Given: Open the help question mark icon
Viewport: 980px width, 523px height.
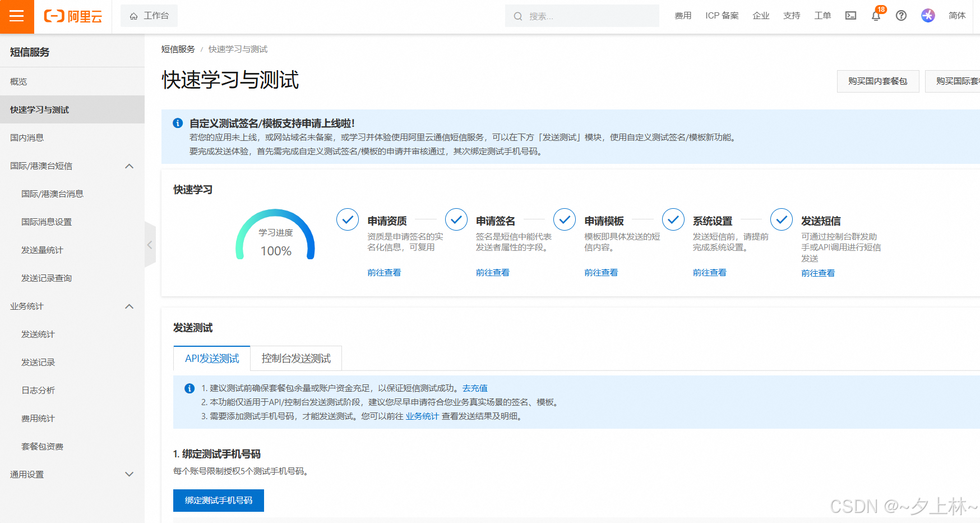Looking at the screenshot, I should (x=901, y=16).
